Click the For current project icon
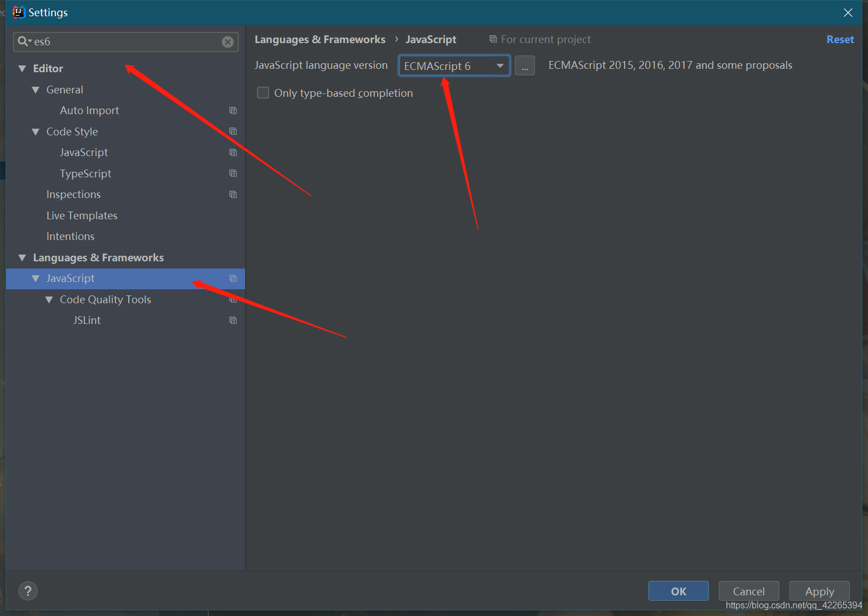Viewport: 868px width, 616px height. [x=493, y=39]
